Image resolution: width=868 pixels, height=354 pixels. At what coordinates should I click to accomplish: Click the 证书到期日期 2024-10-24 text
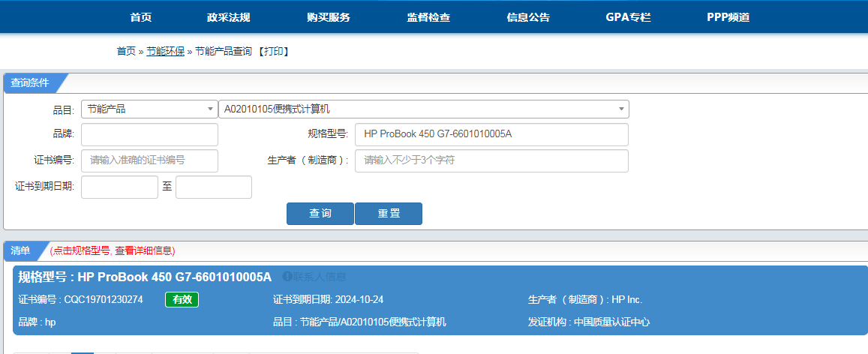click(x=329, y=300)
